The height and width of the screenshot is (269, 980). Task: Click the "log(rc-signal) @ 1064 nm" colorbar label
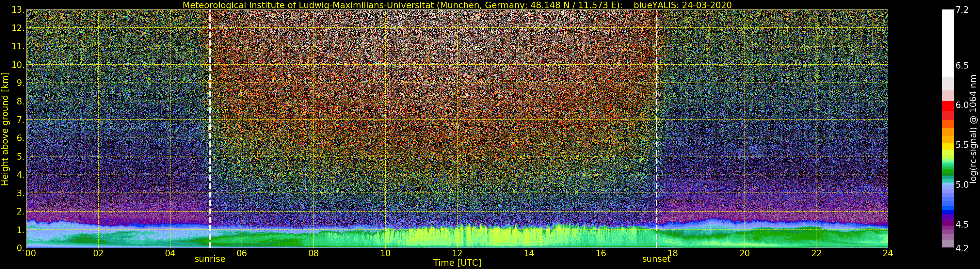[x=973, y=129]
